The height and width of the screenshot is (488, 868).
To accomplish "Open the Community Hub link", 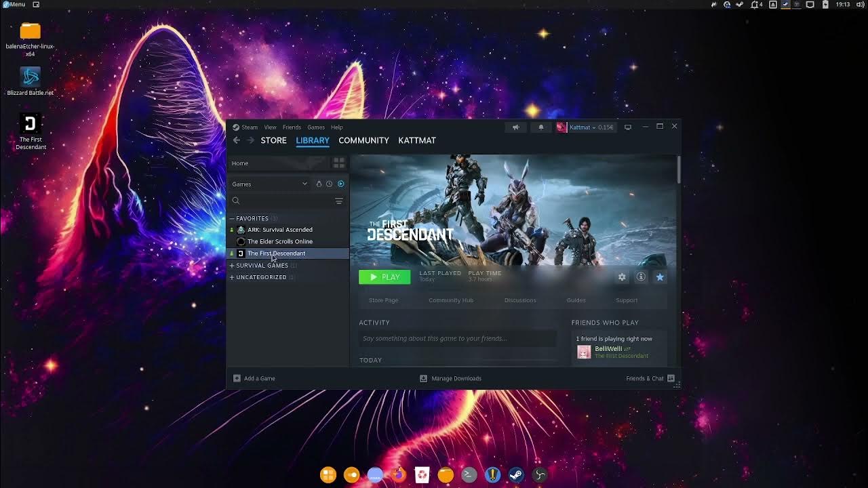I will pyautogui.click(x=451, y=300).
